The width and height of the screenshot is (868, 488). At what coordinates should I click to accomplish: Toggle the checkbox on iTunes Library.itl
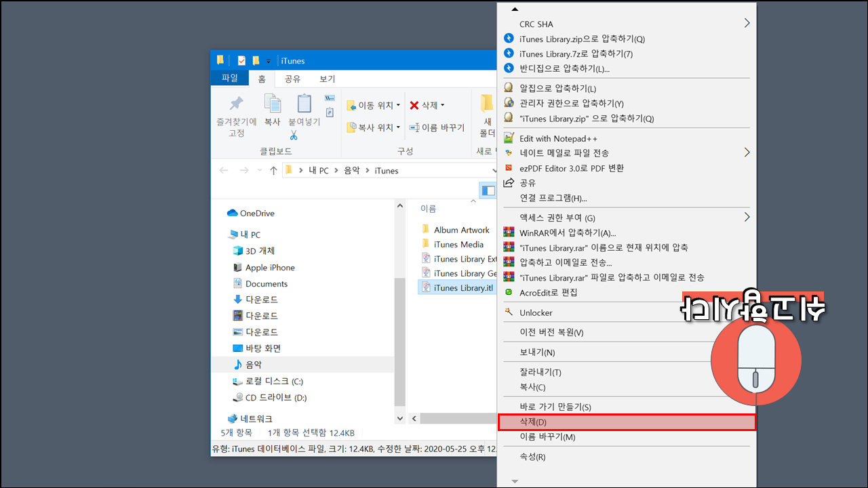pyautogui.click(x=422, y=287)
